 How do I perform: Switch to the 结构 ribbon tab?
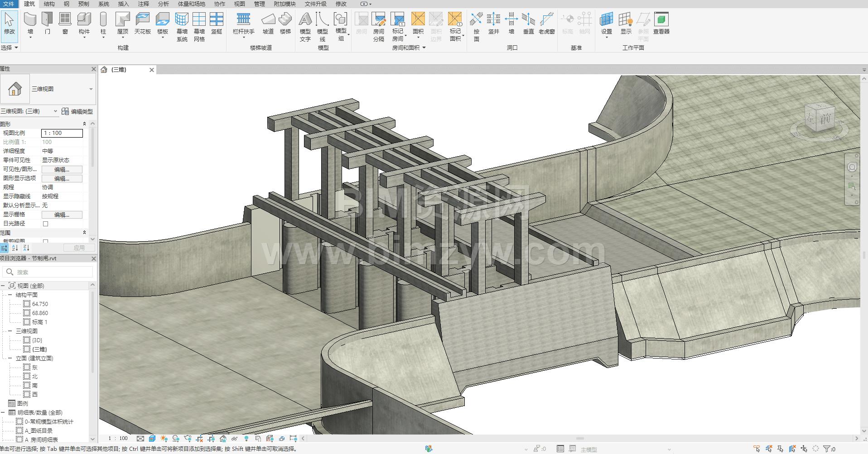click(49, 4)
